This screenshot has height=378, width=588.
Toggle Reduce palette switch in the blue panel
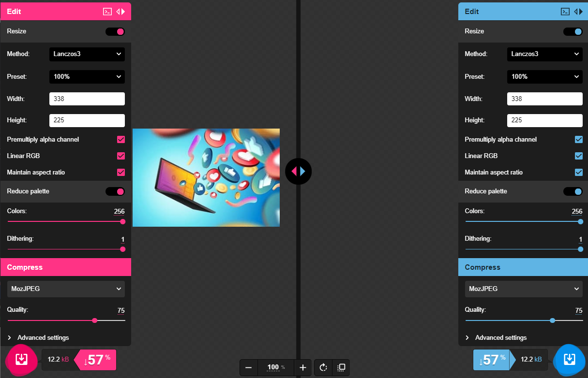pos(573,191)
